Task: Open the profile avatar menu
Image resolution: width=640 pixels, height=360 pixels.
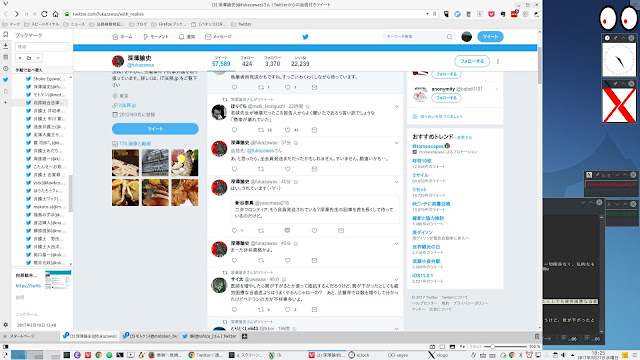Action: coord(467,37)
